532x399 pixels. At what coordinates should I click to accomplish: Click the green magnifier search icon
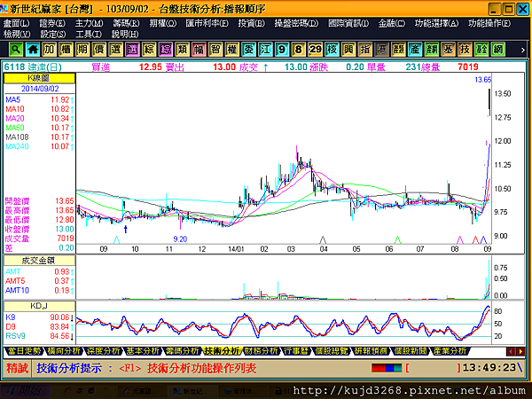point(16,50)
